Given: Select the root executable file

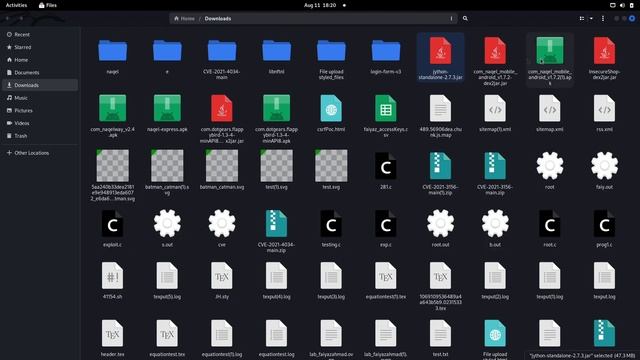Looking at the screenshot, I should click(x=550, y=171).
